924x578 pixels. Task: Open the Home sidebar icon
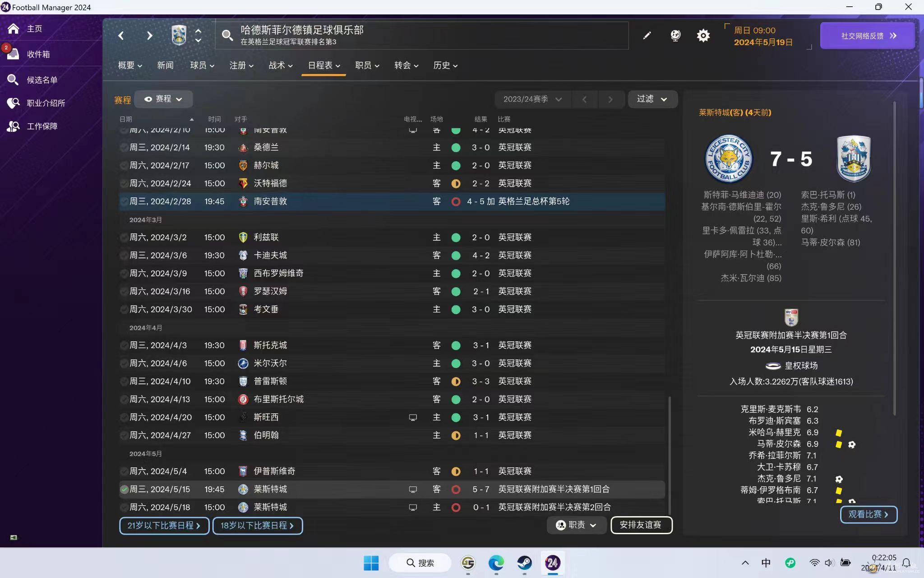coord(14,29)
